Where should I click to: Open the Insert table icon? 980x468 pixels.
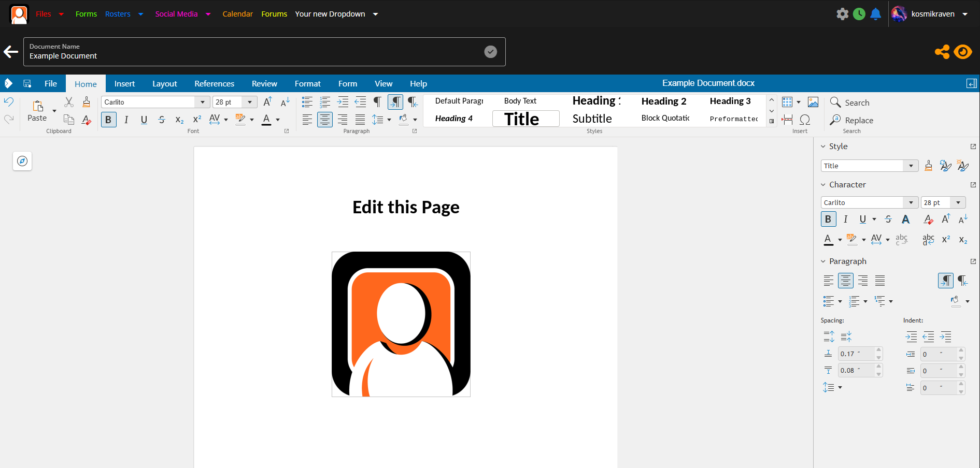coord(788,102)
